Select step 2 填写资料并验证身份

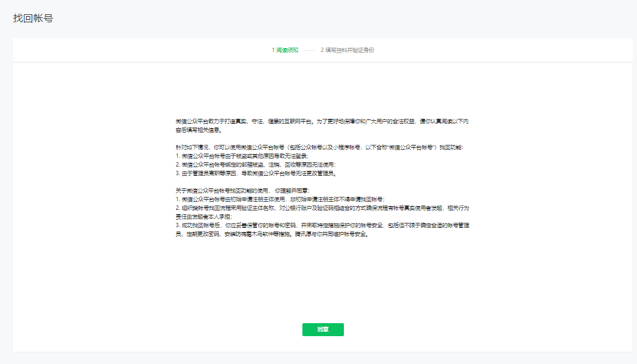pos(348,50)
